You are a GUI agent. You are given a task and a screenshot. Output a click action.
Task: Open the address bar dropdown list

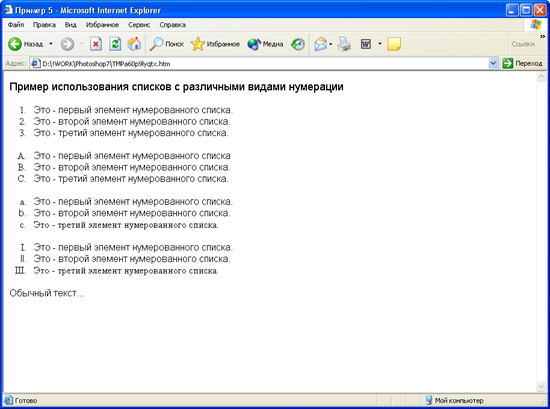[x=493, y=63]
